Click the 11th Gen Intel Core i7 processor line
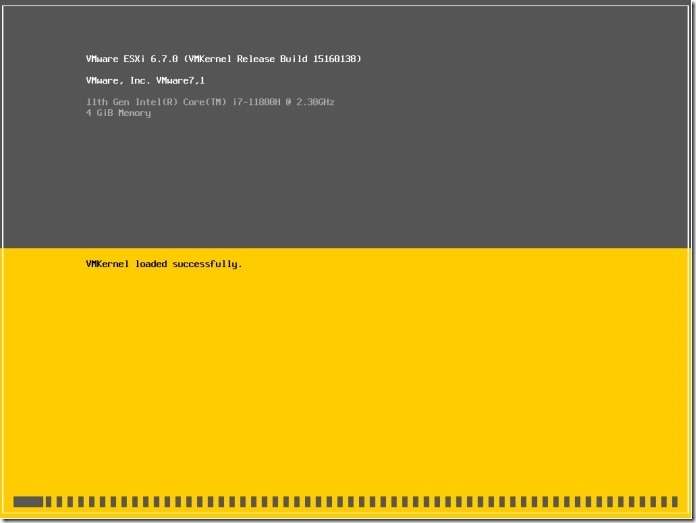This screenshot has width=696, height=523. point(210,102)
